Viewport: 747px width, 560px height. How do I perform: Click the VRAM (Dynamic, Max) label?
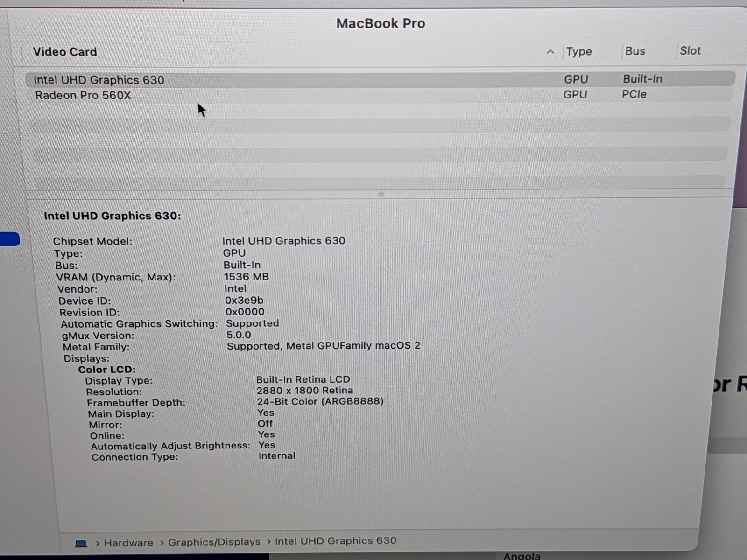(116, 277)
